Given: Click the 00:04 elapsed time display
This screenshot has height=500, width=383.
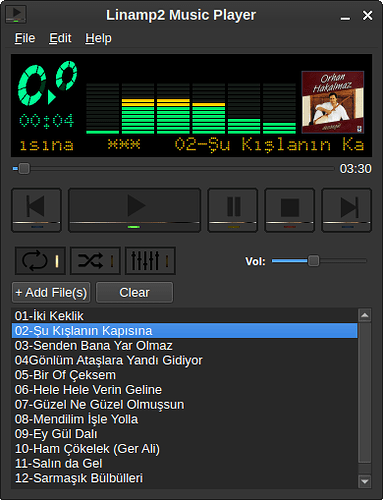Looking at the screenshot, I should click(x=47, y=121).
